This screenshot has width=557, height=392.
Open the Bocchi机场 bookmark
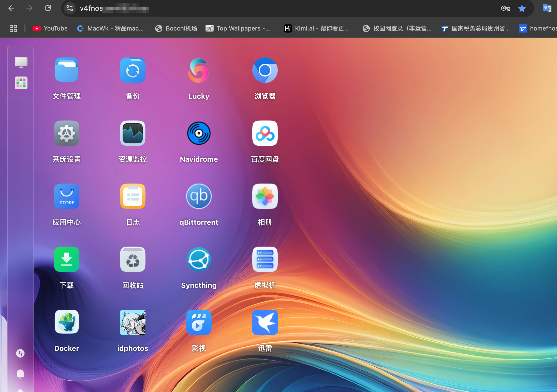point(176,28)
